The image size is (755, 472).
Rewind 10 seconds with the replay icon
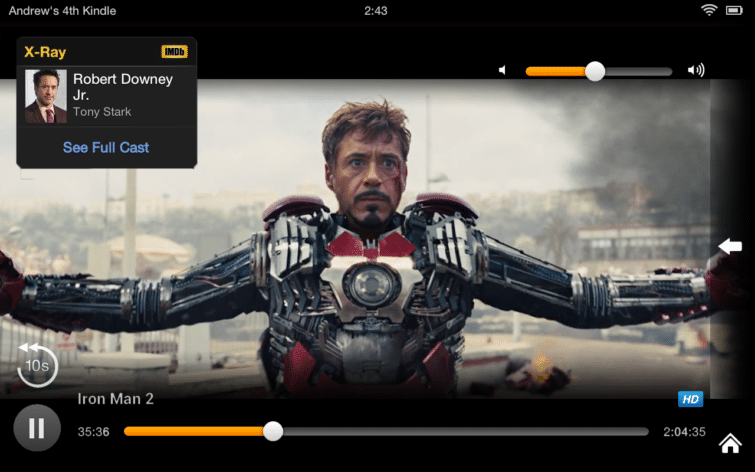[37, 365]
